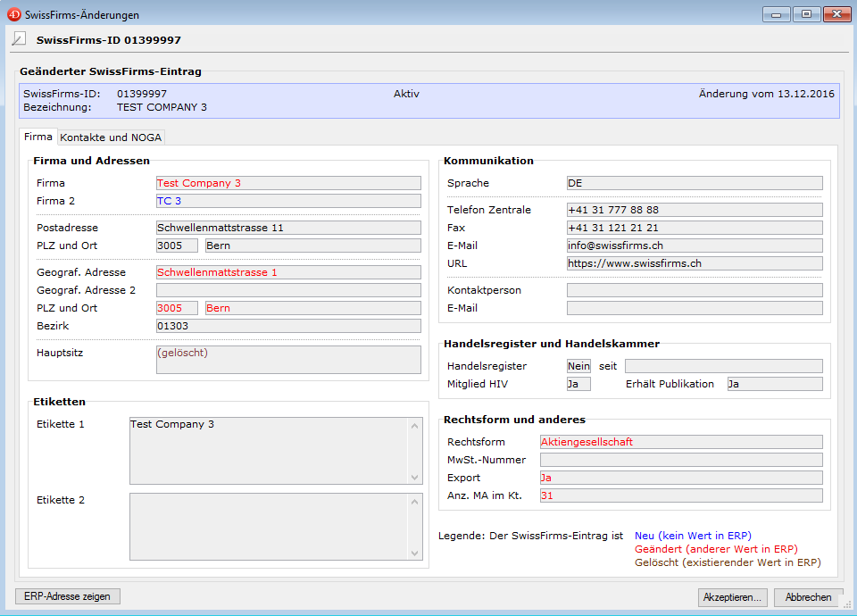857x616 pixels.
Task: Click the URL field with swissfirms.ch
Action: (694, 263)
